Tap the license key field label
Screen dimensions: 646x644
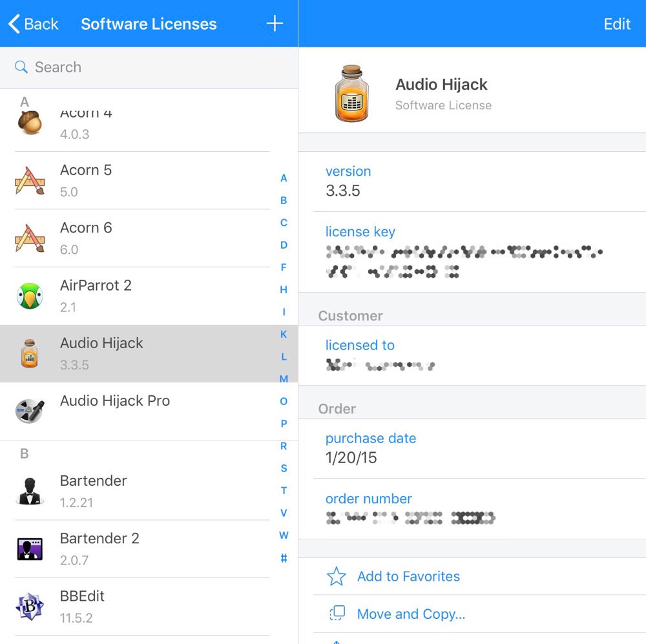(x=360, y=231)
